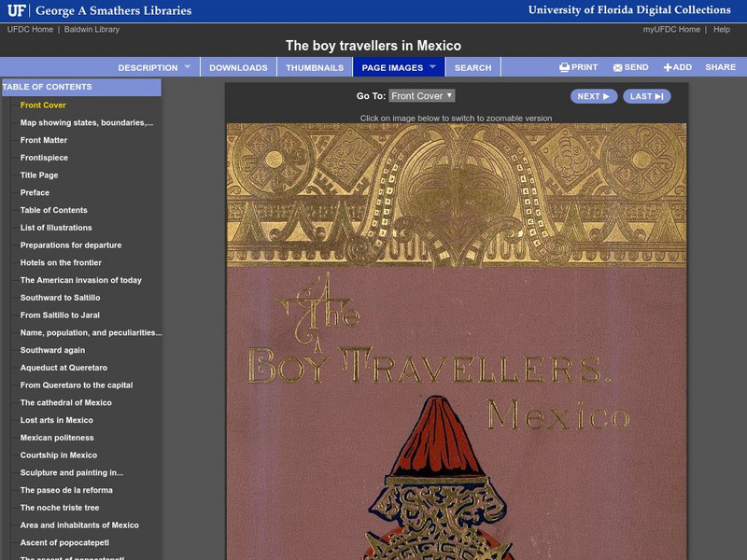
Task: Highlight the Front Cover entry in contents
Action: 43,106
